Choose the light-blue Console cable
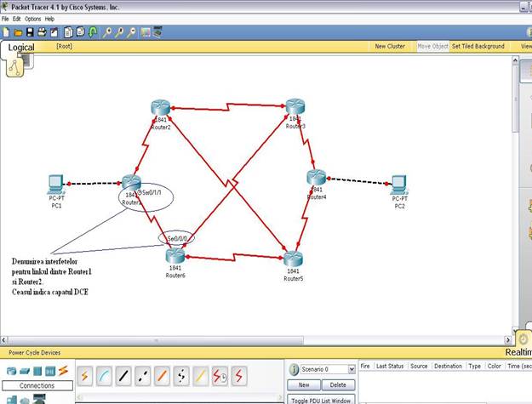 pyautogui.click(x=104, y=376)
